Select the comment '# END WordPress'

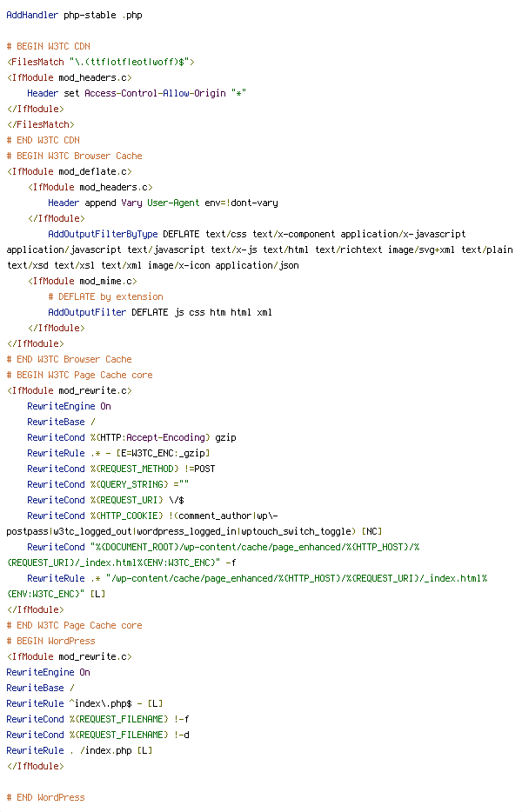click(45, 797)
